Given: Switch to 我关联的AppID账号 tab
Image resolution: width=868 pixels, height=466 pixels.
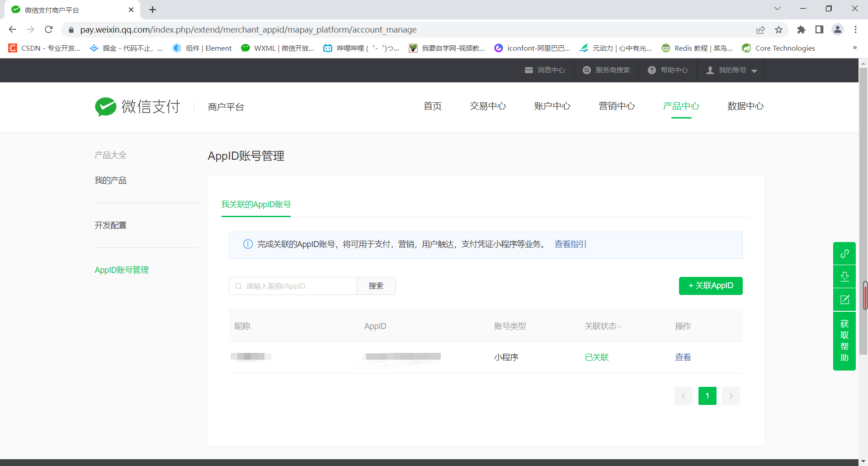Looking at the screenshot, I should [x=256, y=204].
